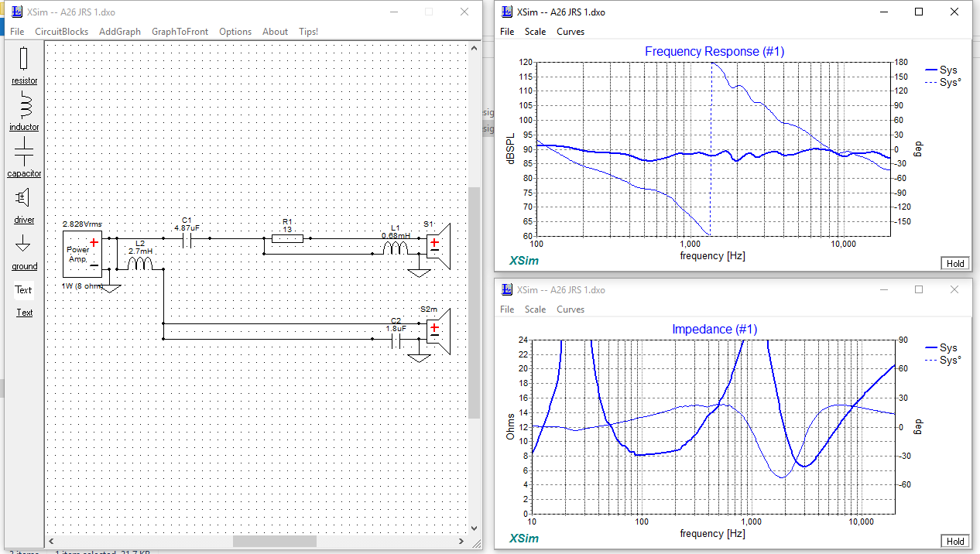Click the schematic vertical scrollbar thumb
980x554 pixels.
[475, 302]
